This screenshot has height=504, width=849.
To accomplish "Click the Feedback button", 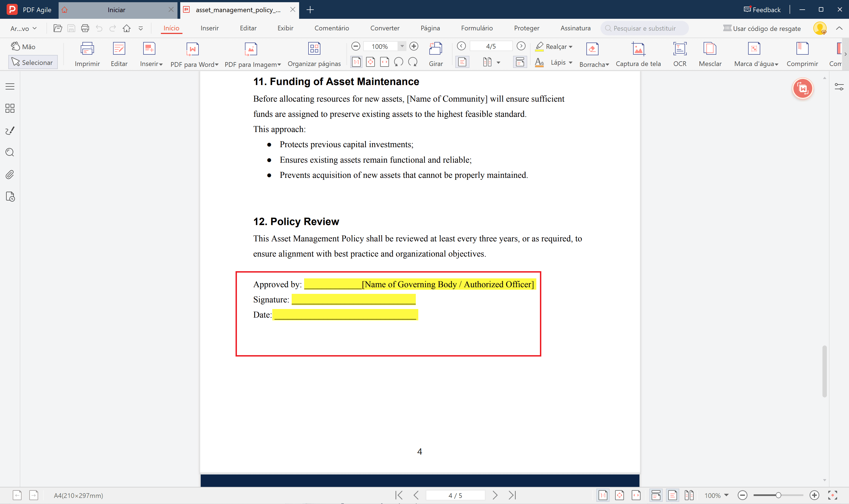I will (x=762, y=10).
